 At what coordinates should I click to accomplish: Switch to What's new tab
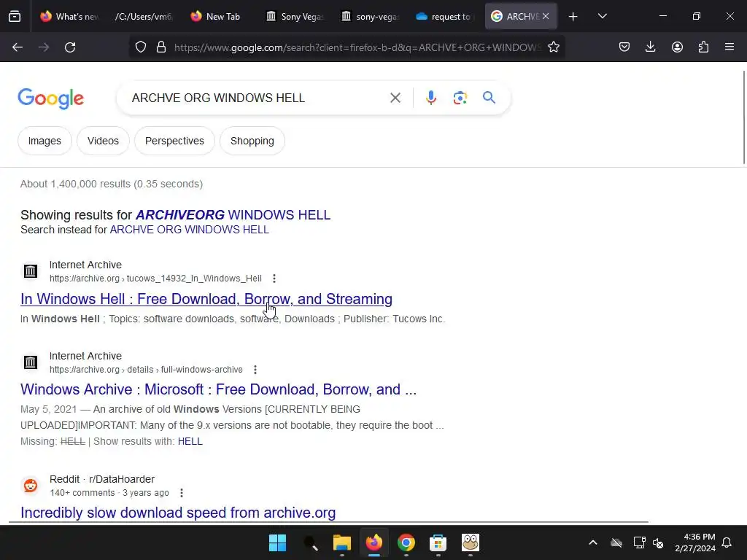pyautogui.click(x=70, y=17)
